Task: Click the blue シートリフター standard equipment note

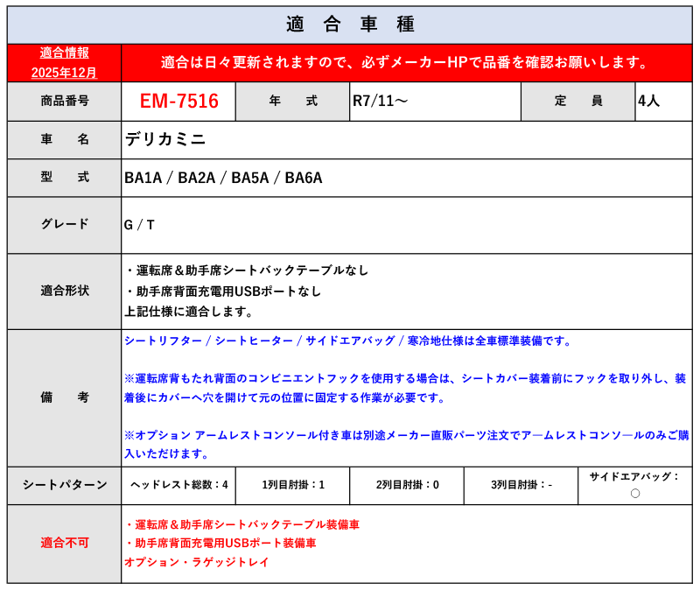Action: 347,341
